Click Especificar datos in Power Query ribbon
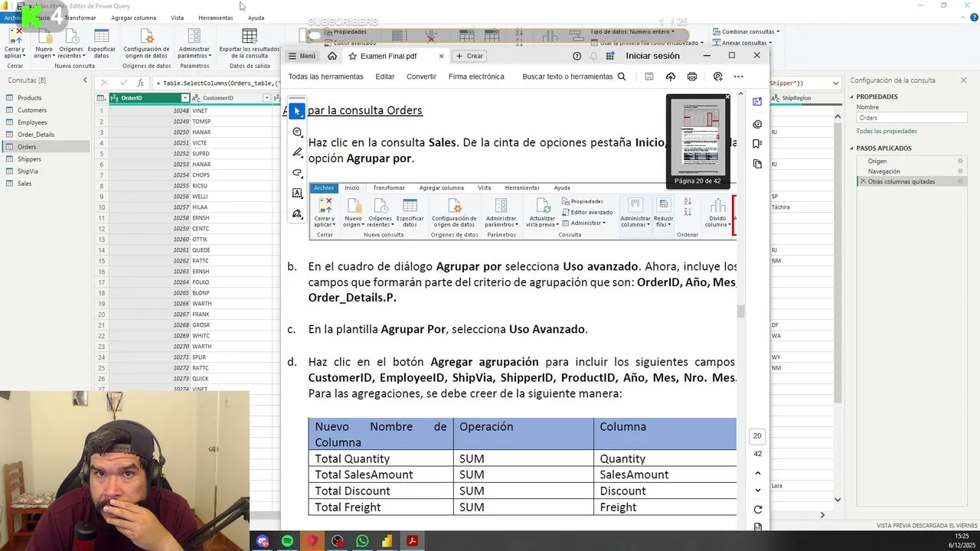This screenshot has height=551, width=980. [101, 42]
